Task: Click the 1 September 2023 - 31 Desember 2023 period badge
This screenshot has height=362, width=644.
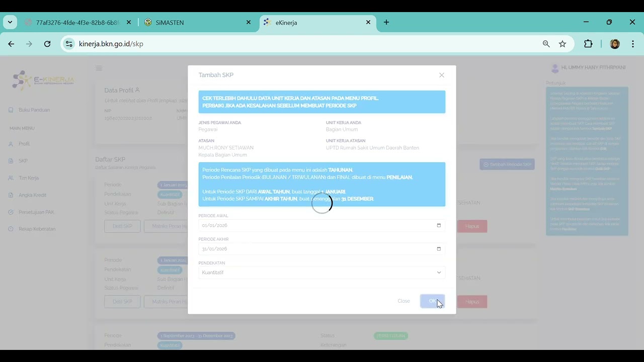Action: point(196,336)
